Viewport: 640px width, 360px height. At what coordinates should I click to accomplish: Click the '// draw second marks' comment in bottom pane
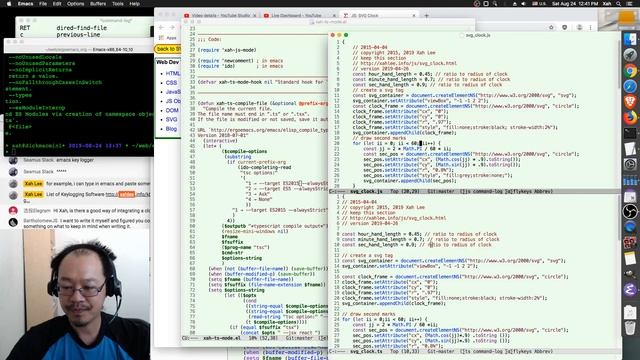coord(369,314)
